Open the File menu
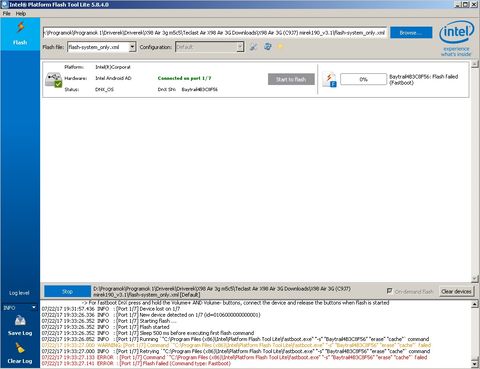This screenshot has height=369, width=480. click(7, 14)
